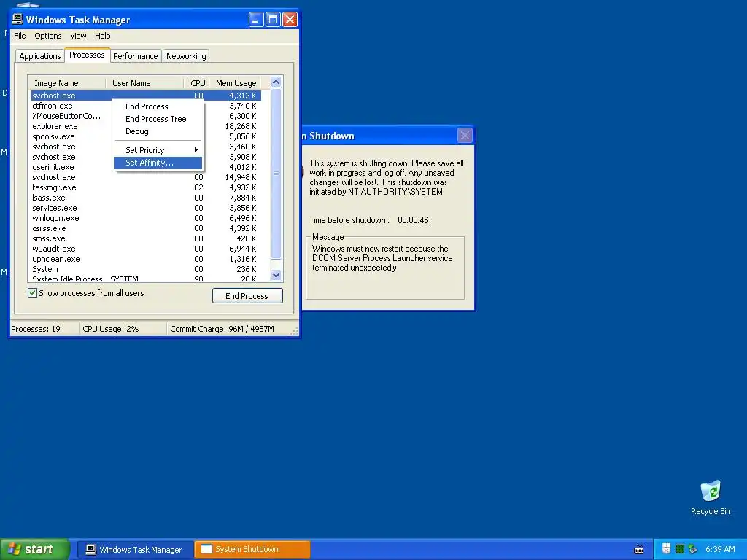This screenshot has height=560, width=747.
Task: Sort by User Name column header
Action: point(145,83)
